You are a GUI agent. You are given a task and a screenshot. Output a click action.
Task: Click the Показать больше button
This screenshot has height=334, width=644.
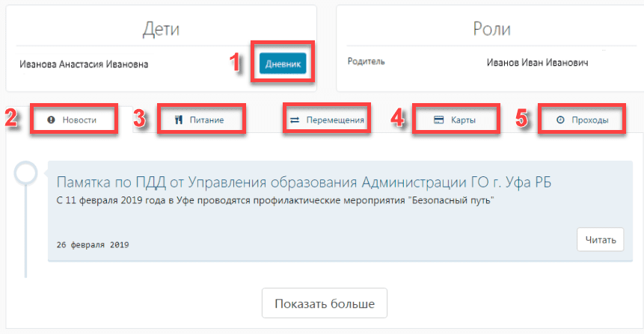click(324, 304)
